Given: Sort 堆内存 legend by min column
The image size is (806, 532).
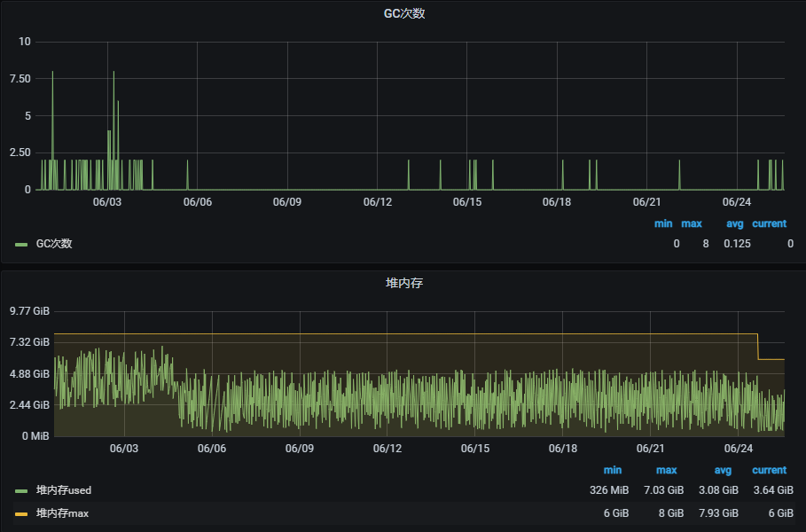Looking at the screenshot, I should [x=612, y=470].
